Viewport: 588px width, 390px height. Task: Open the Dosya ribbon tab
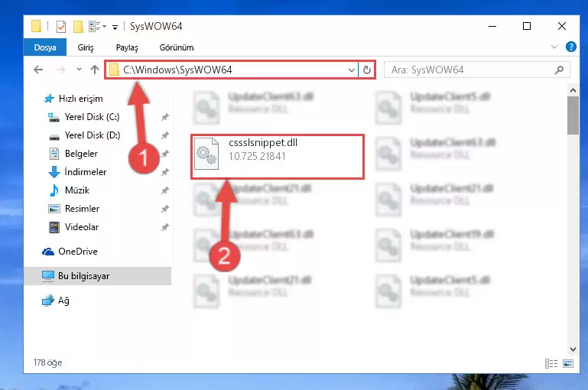coord(45,47)
